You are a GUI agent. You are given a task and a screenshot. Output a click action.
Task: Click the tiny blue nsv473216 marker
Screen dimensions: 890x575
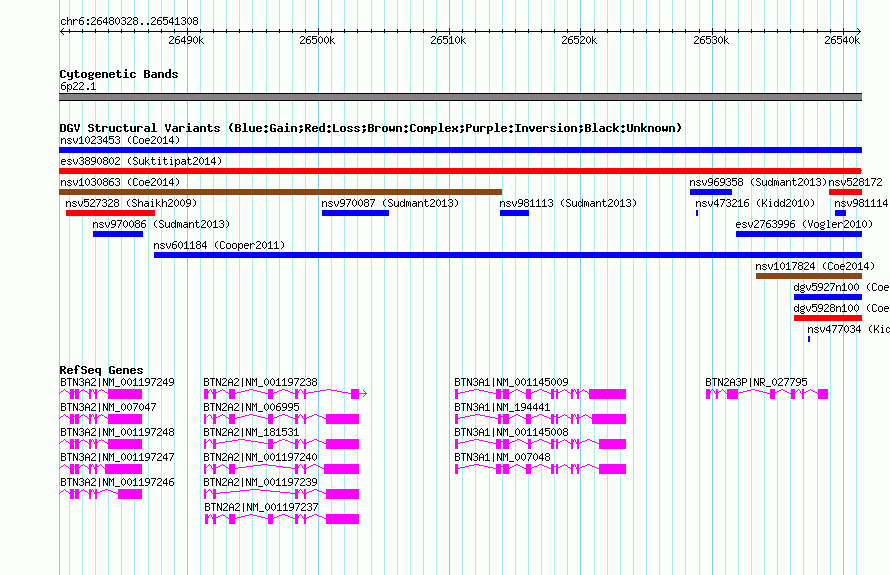[x=697, y=213]
